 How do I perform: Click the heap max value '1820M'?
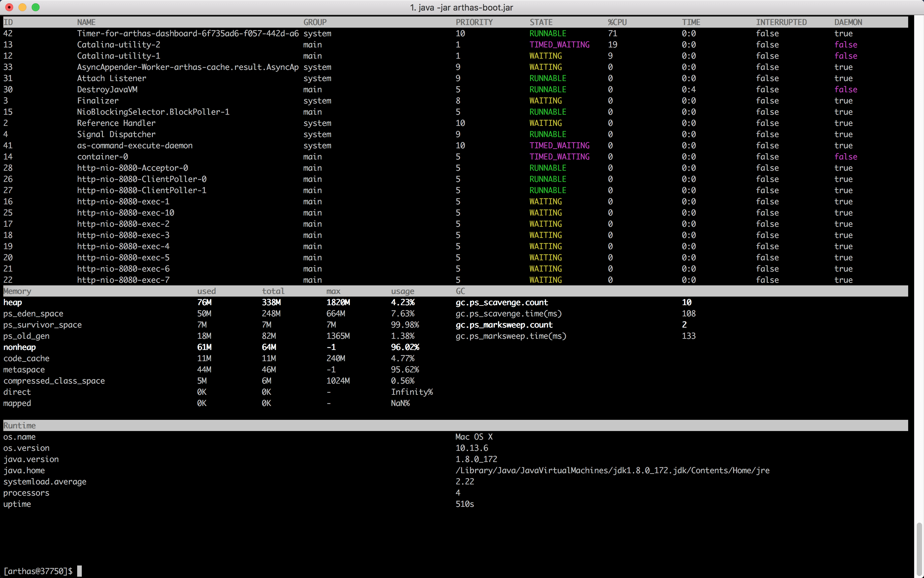tap(338, 303)
